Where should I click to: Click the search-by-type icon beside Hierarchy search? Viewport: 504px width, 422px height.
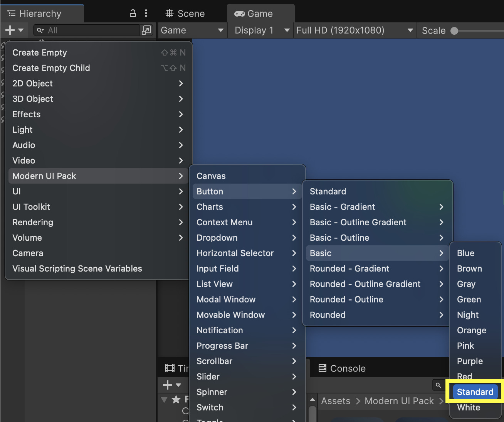pyautogui.click(x=146, y=30)
